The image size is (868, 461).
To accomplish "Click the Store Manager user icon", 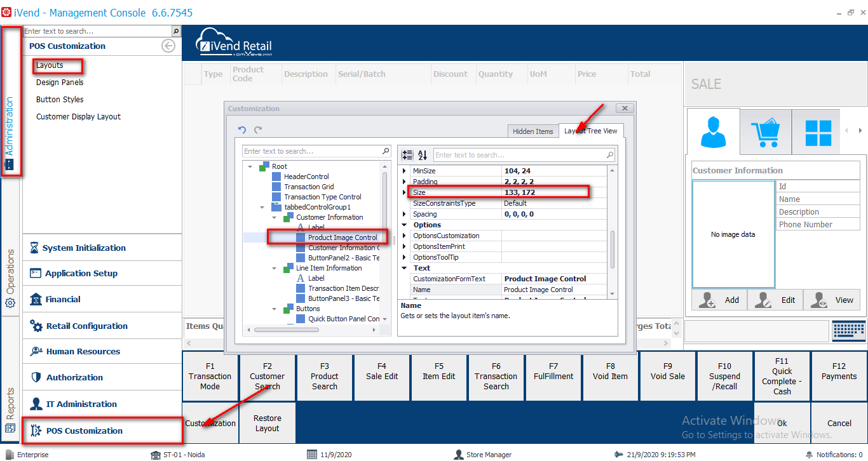I will (x=458, y=455).
